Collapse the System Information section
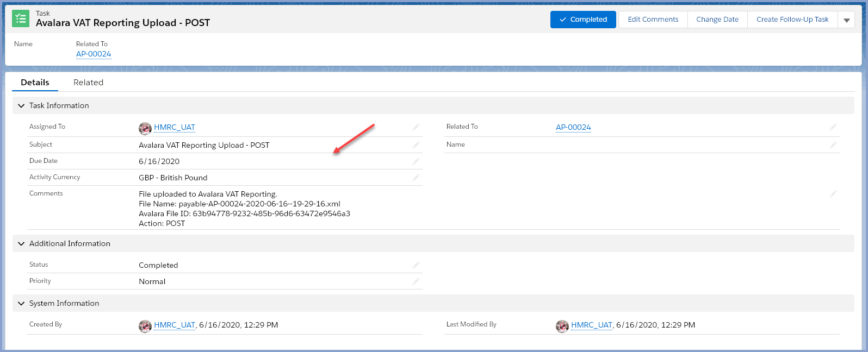868x352 pixels. pos(21,303)
